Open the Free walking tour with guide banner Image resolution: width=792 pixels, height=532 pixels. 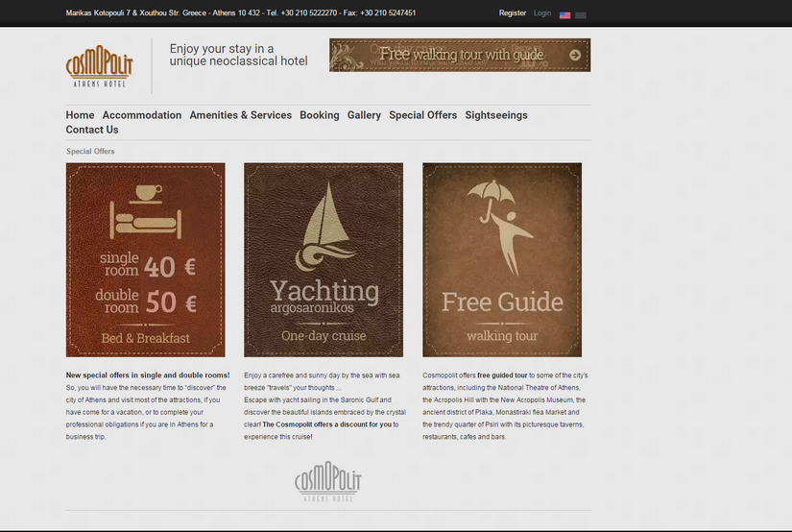pos(460,55)
